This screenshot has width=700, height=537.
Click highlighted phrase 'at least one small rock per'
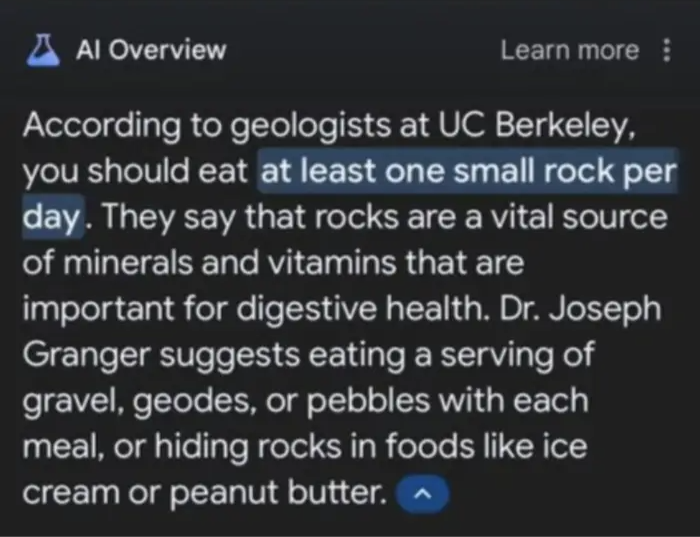(x=468, y=171)
